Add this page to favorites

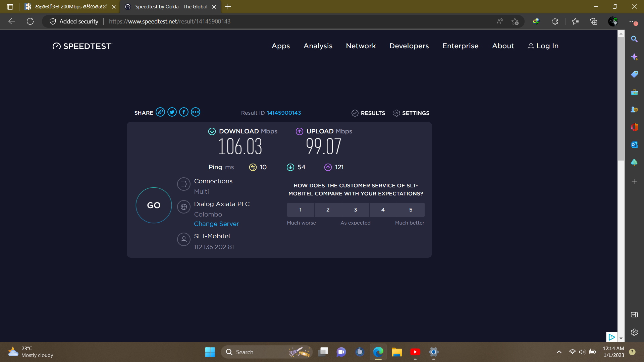tap(515, 21)
